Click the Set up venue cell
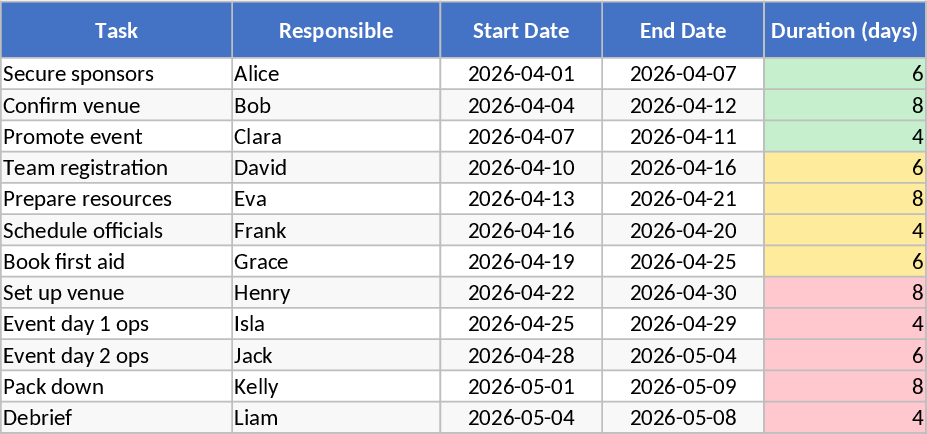Viewport: 927px width, 434px height. pos(116,293)
